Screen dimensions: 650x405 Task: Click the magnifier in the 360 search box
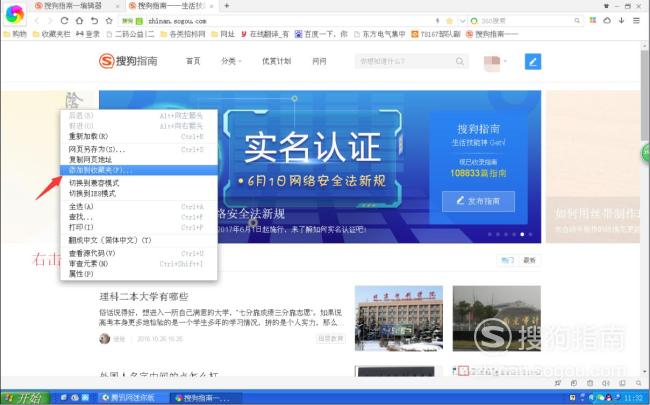(x=577, y=21)
